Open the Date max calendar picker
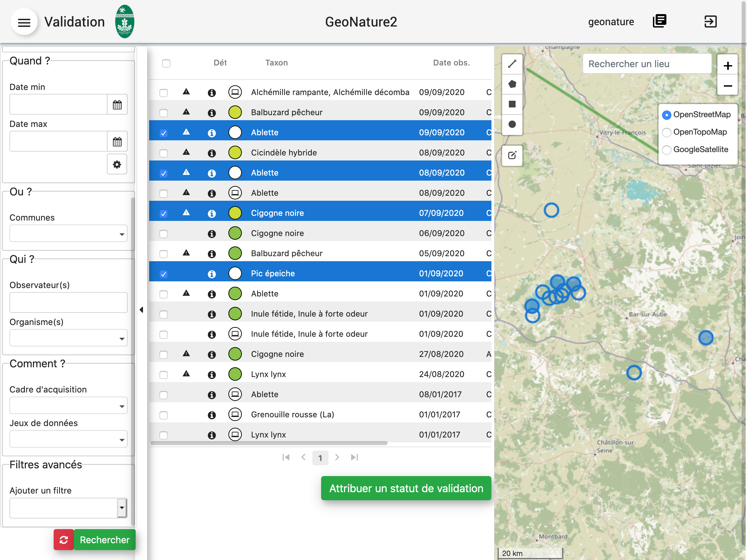 tap(117, 141)
